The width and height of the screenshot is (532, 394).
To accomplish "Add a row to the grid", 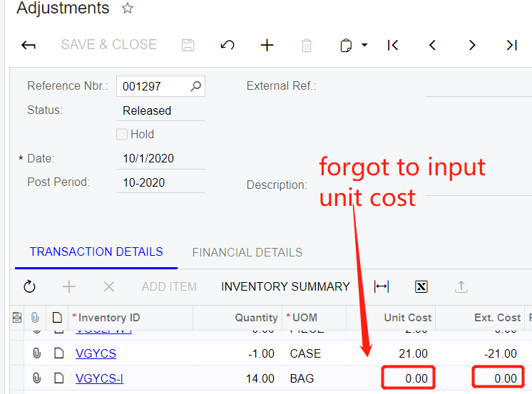I will [x=69, y=286].
